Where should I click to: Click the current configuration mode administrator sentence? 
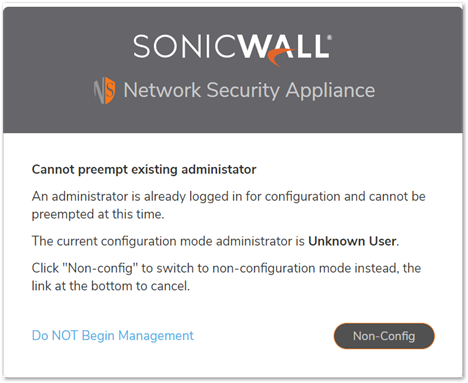[215, 241]
